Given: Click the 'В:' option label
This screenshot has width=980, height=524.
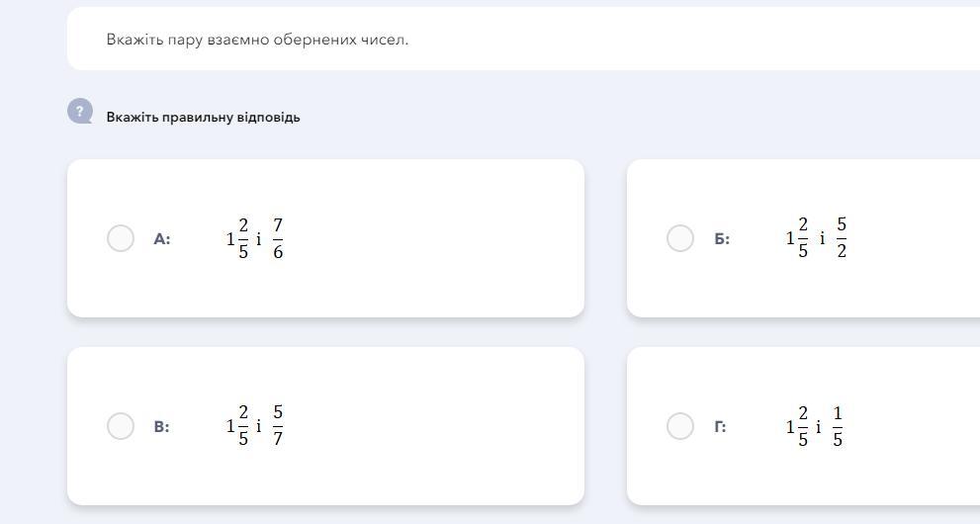Looking at the screenshot, I should coord(162,427).
